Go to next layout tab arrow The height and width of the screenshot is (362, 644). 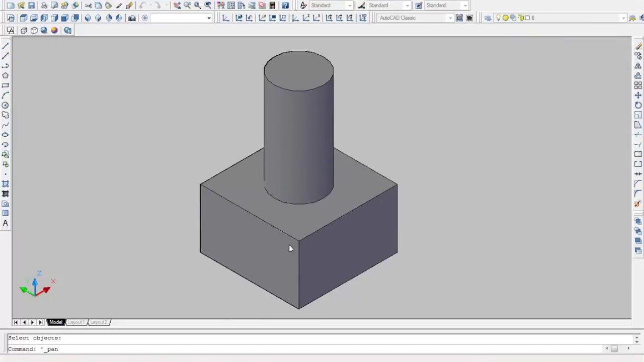tap(32, 322)
